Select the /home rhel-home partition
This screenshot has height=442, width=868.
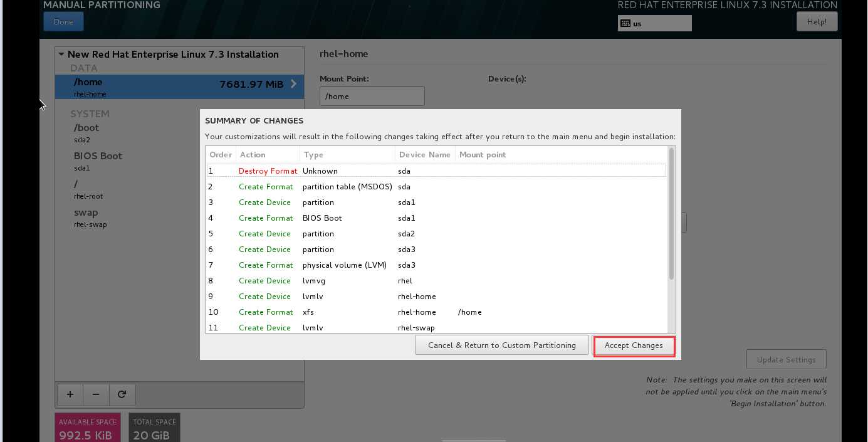click(179, 87)
